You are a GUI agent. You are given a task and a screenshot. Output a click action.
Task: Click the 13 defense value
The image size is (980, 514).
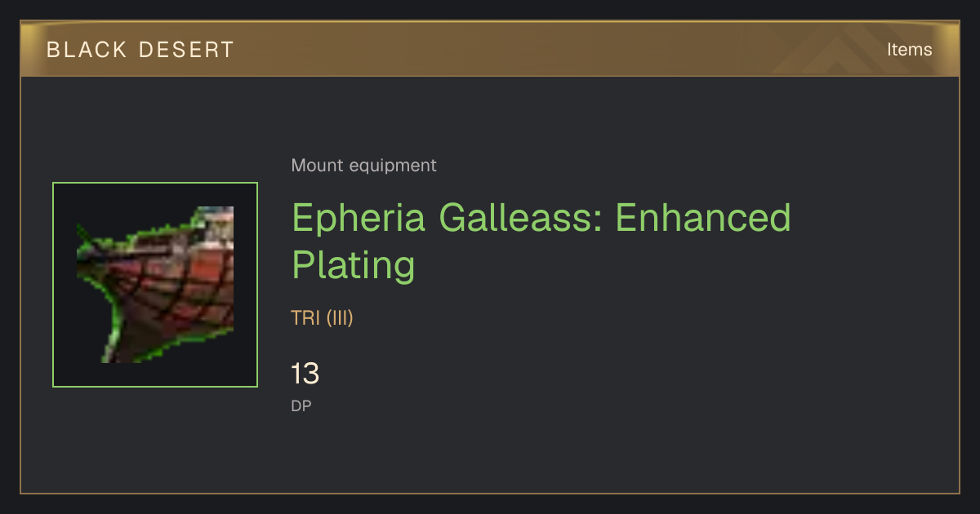(305, 374)
